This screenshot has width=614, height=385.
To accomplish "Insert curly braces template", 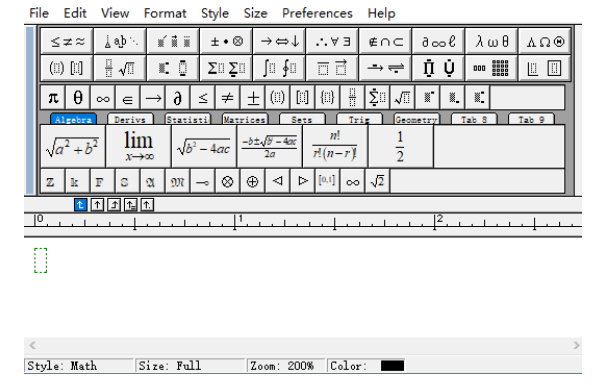I will pos(327,98).
